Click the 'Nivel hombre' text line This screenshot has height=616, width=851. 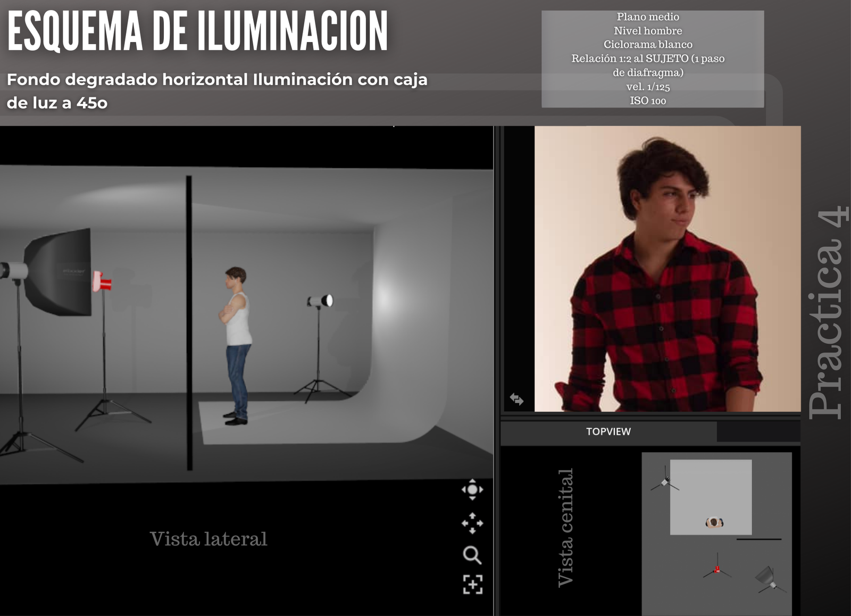(x=648, y=31)
